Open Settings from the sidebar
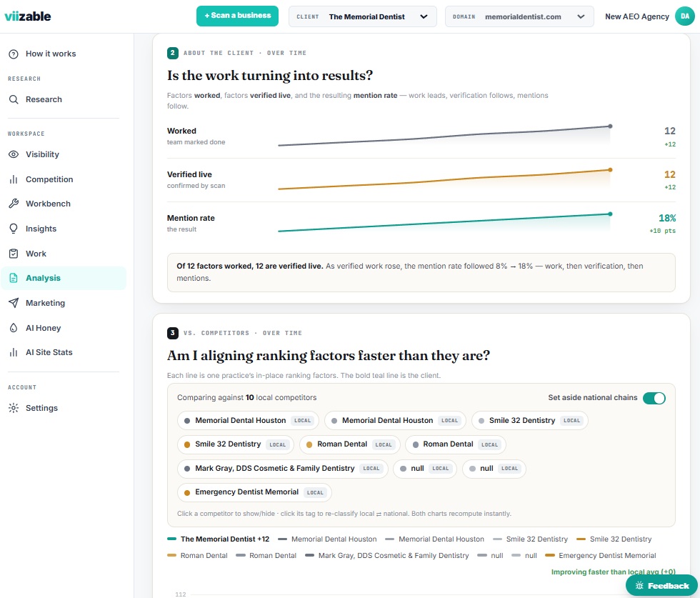 coord(64,408)
